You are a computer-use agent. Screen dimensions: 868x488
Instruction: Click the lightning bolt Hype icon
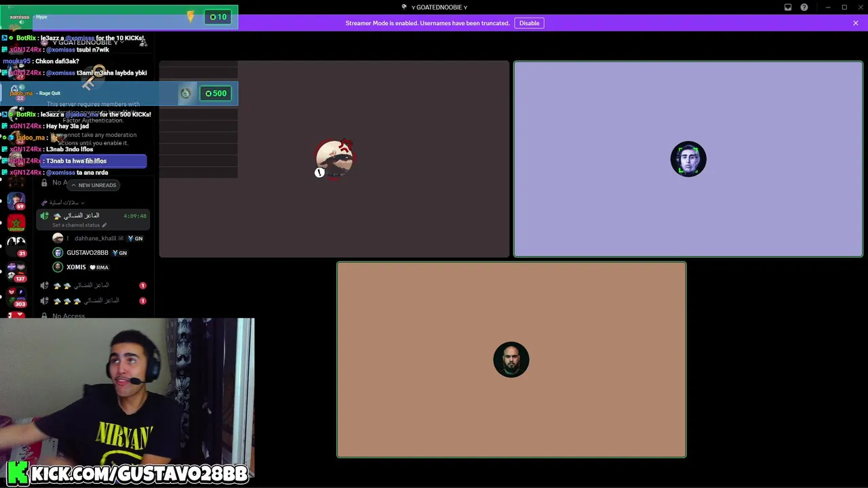[x=191, y=16]
